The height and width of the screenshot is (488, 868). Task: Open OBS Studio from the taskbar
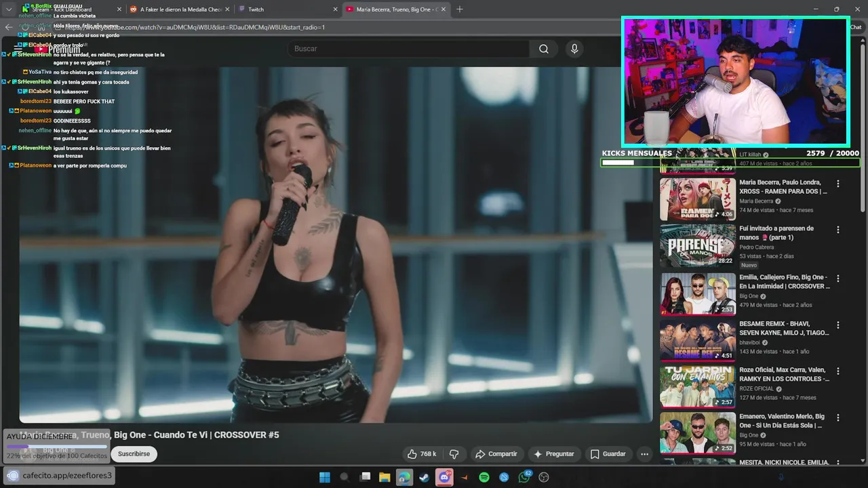click(543, 477)
